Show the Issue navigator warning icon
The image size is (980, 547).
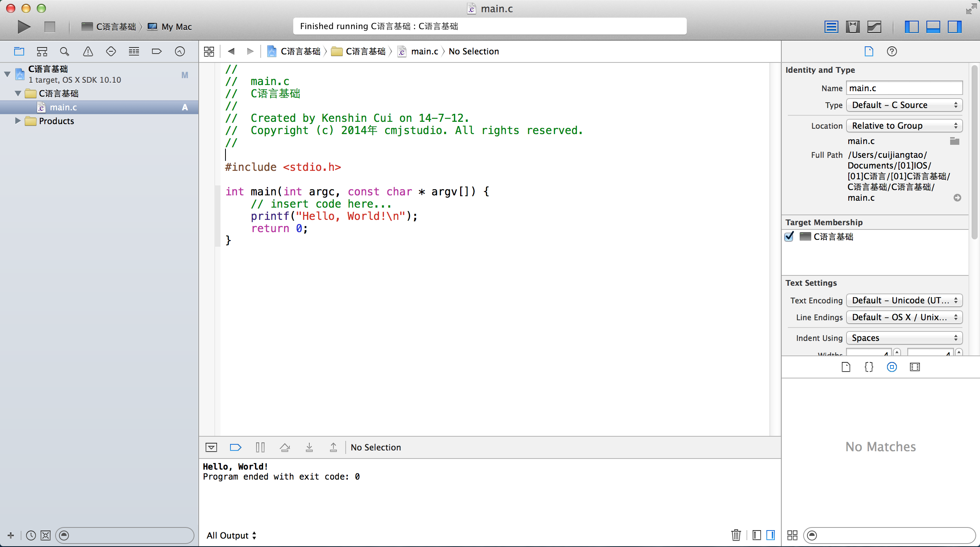coord(88,52)
